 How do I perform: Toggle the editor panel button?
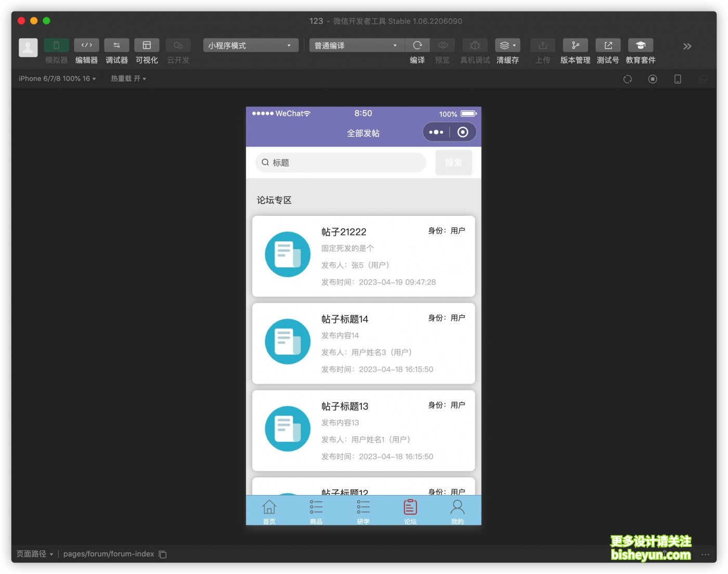pyautogui.click(x=86, y=45)
